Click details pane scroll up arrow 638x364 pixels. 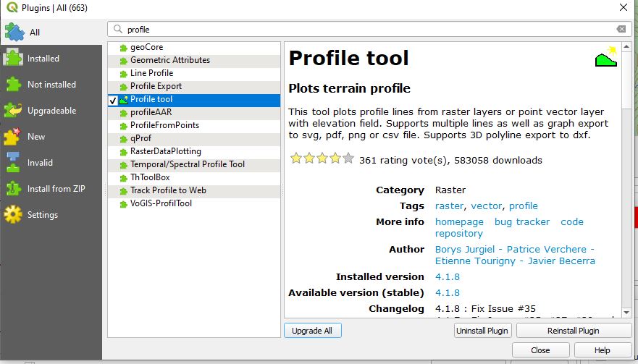tap(626, 46)
